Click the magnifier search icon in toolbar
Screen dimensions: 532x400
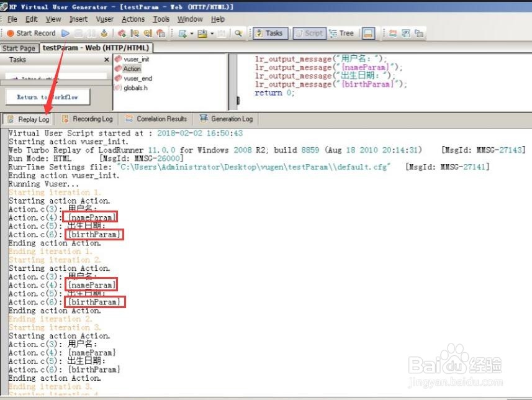tap(238, 34)
